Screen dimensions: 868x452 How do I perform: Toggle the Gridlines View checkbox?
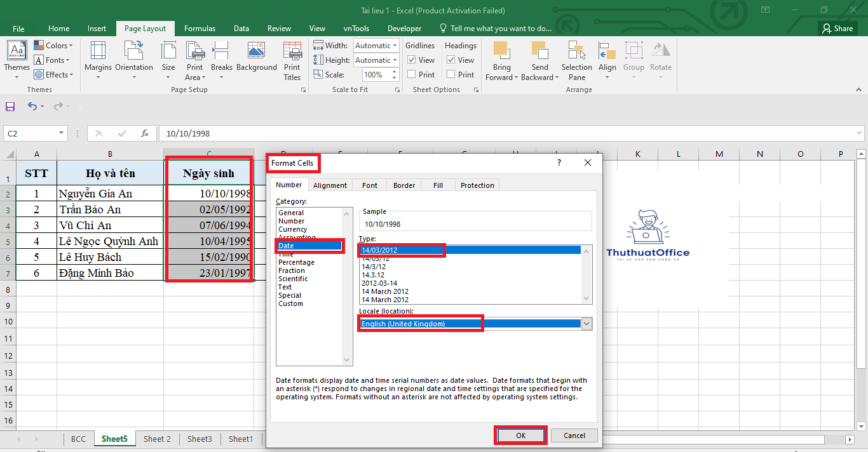(412, 60)
